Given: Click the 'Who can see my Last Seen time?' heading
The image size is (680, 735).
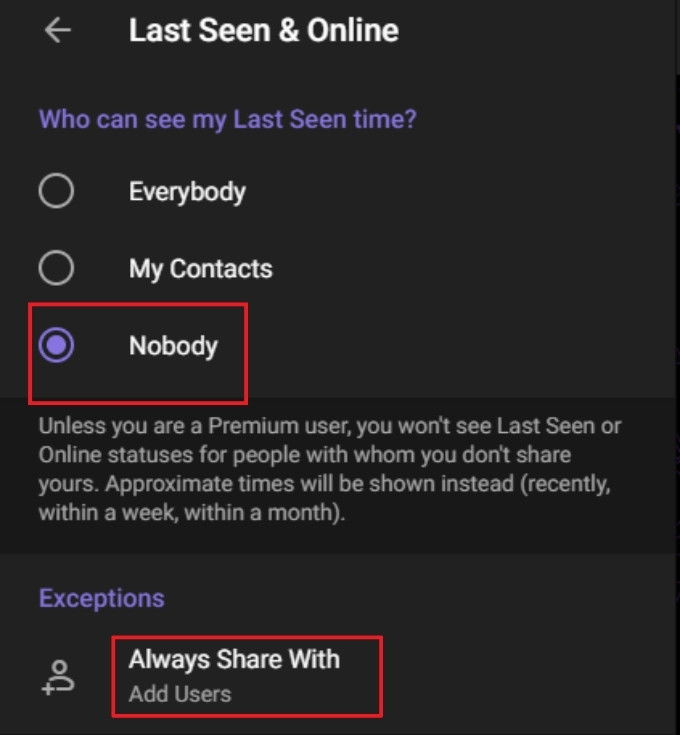Looking at the screenshot, I should click(x=227, y=119).
